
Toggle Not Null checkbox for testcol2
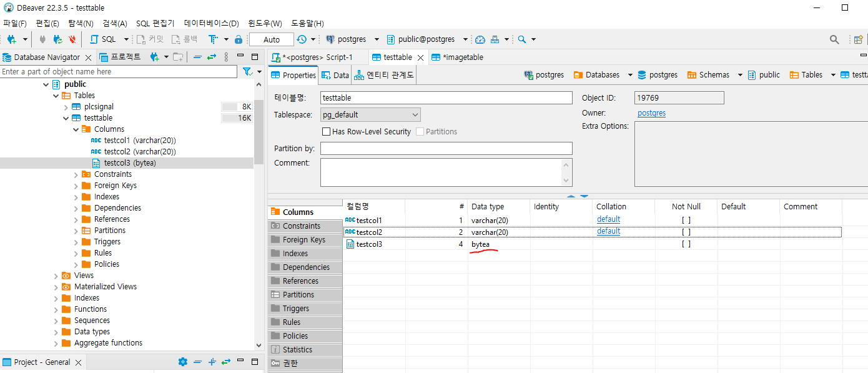(686, 232)
